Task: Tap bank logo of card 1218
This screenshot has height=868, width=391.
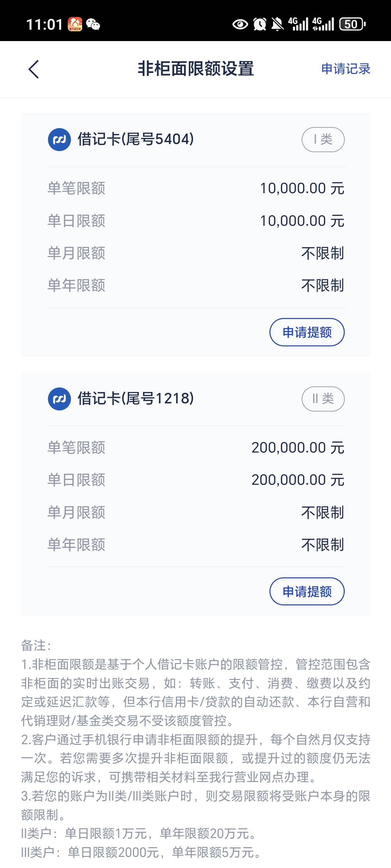Action: pos(59,398)
